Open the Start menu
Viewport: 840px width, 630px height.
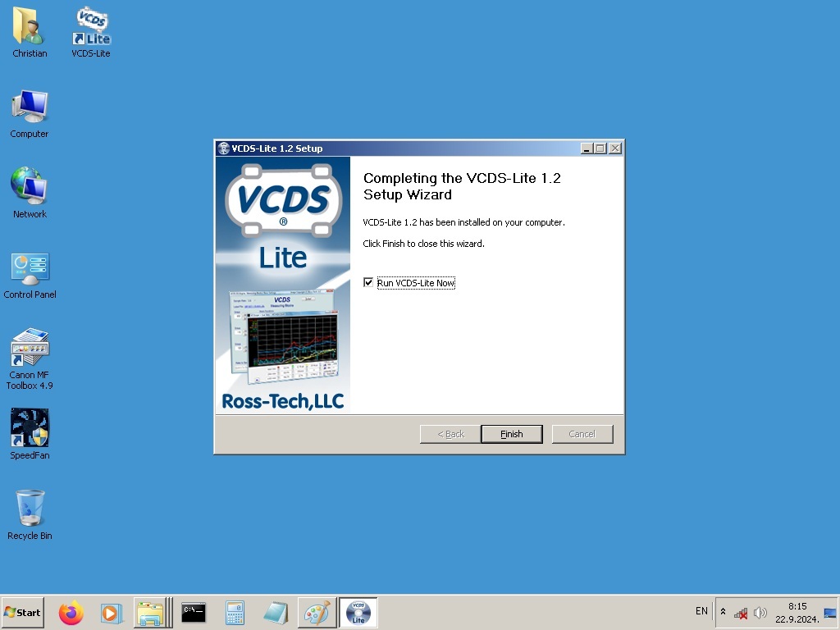click(x=22, y=612)
